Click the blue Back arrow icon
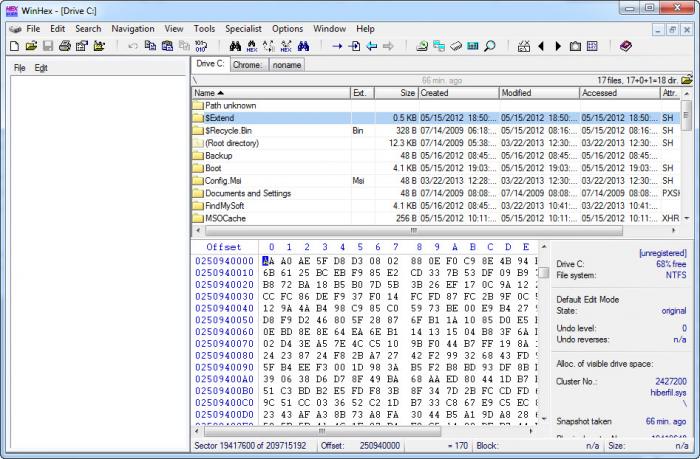 (x=371, y=46)
